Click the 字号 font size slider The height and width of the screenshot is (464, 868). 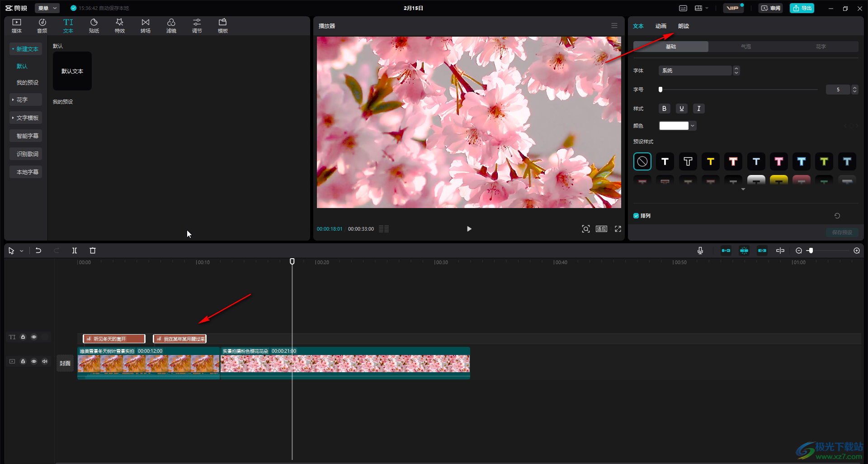[x=739, y=90]
